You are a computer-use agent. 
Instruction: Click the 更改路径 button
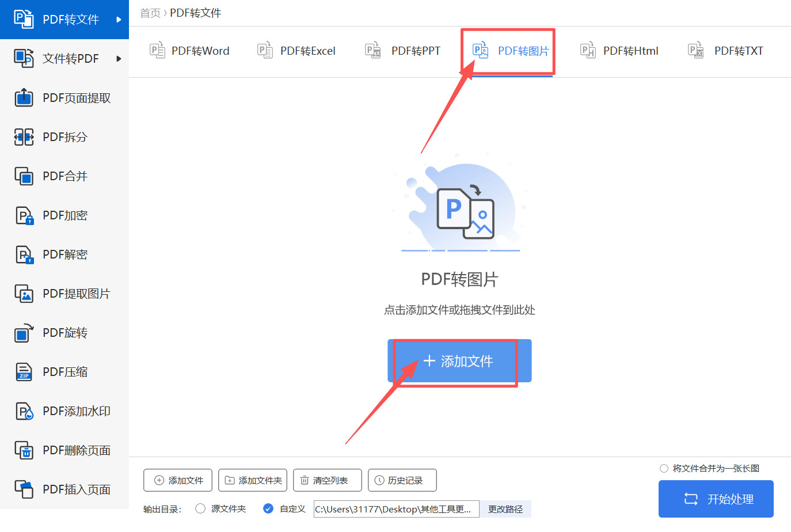[x=505, y=509]
